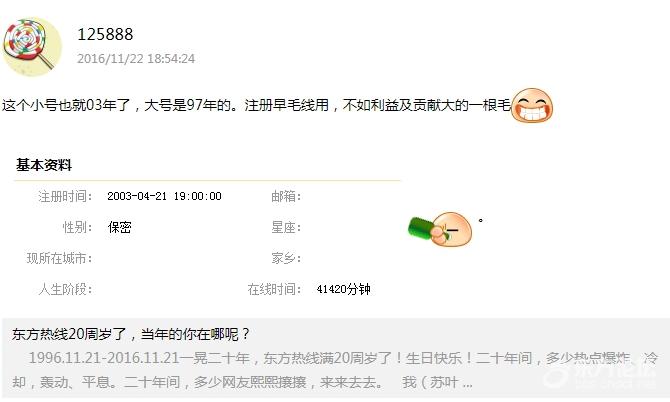Click the 现所在城市 field label

pyautogui.click(x=59, y=258)
